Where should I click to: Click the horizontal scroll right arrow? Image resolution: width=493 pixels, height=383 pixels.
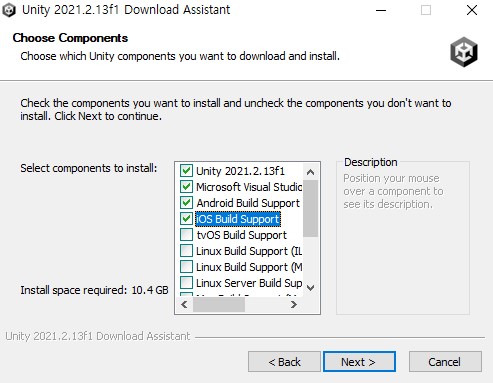coord(294,305)
